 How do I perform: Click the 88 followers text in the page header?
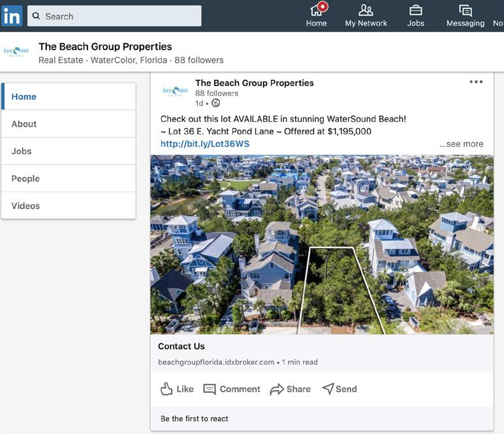click(199, 60)
